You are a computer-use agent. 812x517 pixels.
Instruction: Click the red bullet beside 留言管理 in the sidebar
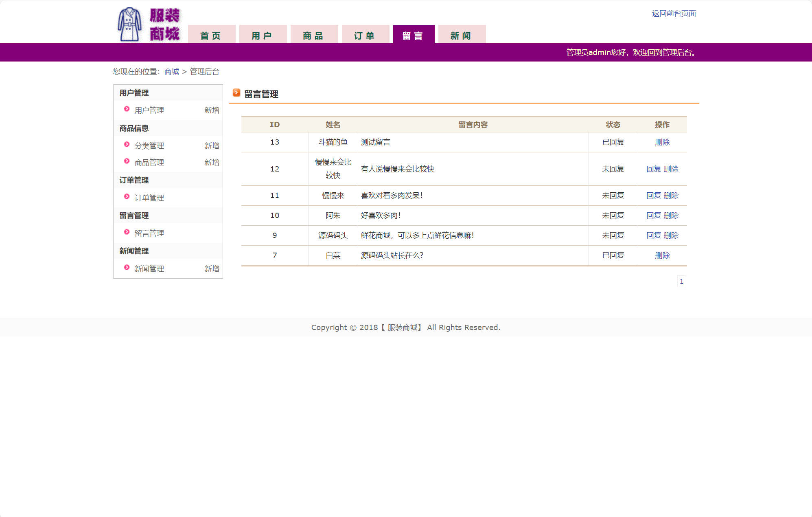point(127,232)
